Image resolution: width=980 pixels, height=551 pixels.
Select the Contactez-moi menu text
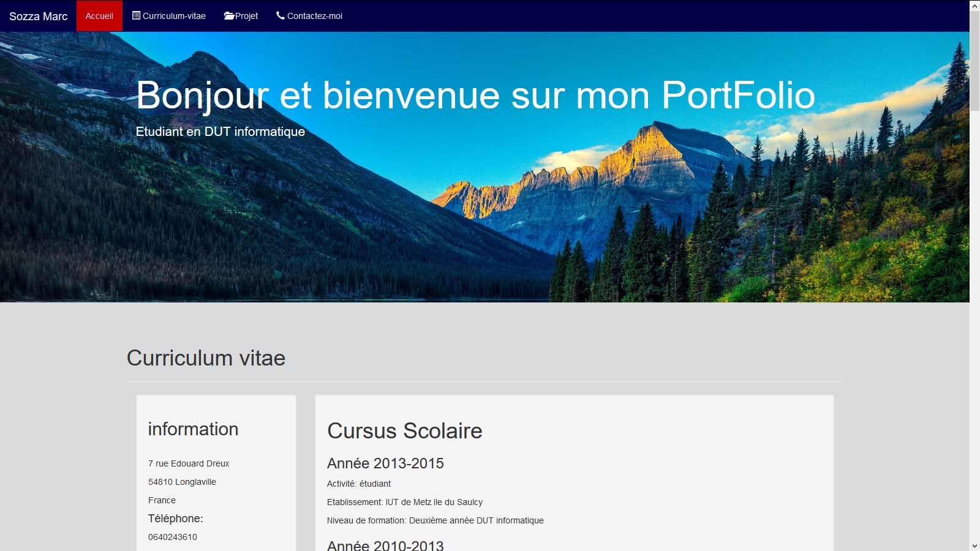(314, 16)
